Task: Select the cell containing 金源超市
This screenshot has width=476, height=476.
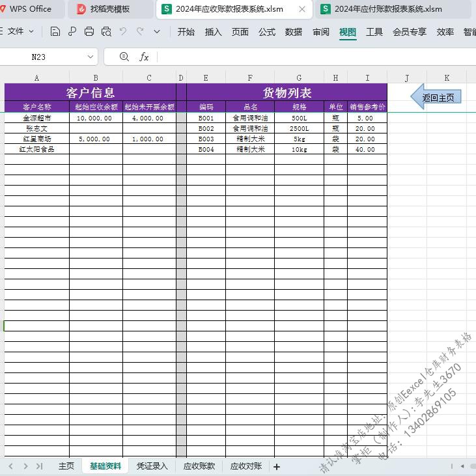Action: pyautogui.click(x=36, y=118)
